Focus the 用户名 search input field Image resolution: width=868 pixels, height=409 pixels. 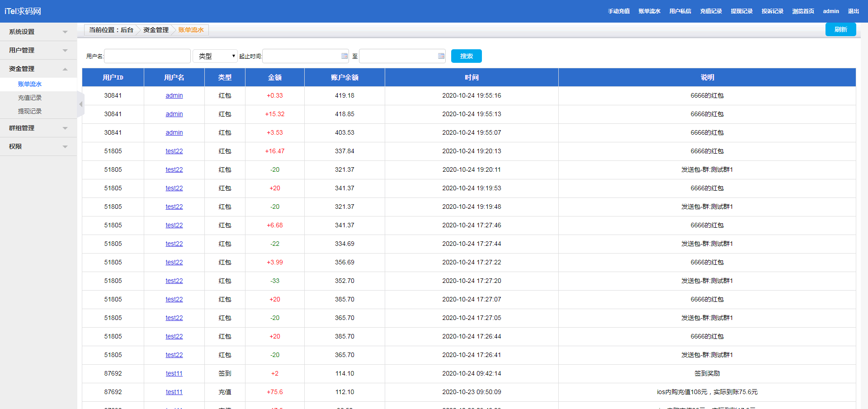pyautogui.click(x=147, y=56)
